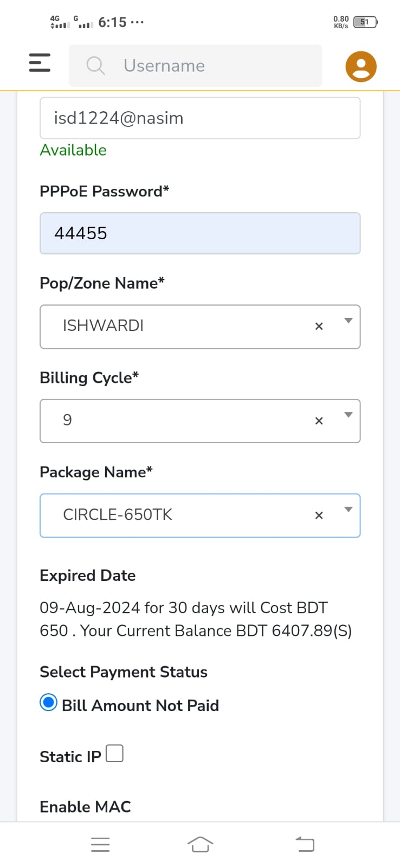Expand the Billing Cycle dropdown arrow
Viewport: 400px width, 868px height.
coord(349,415)
